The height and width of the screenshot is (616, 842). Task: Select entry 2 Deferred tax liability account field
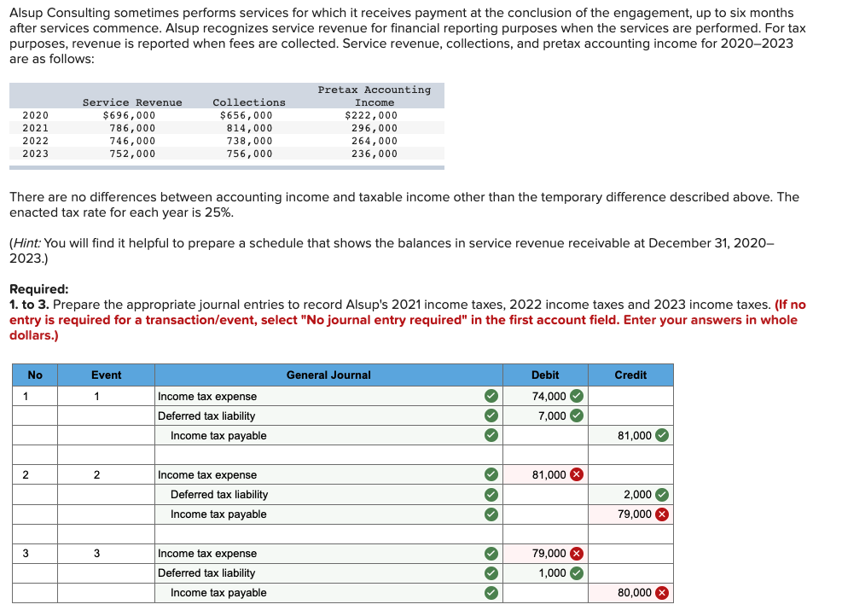(x=328, y=495)
